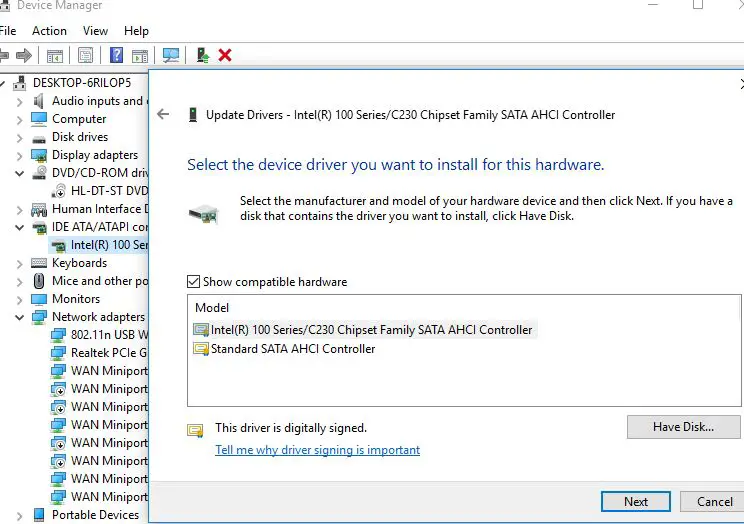Click the back arrow toolbar icon
The image size is (744, 524).
point(4,56)
